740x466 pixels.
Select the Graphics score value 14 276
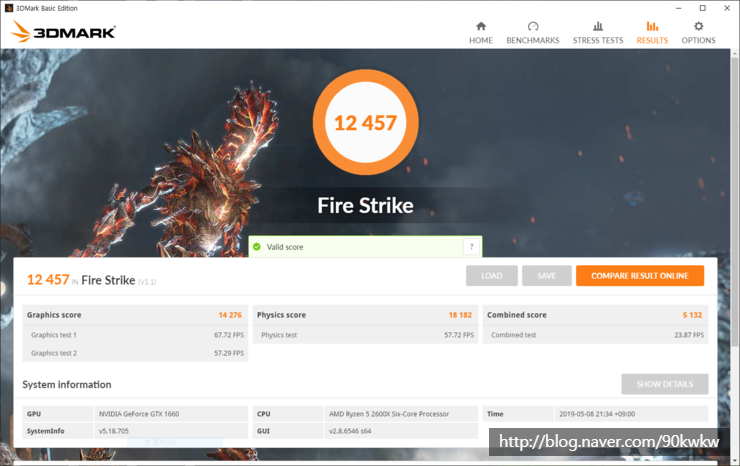pyautogui.click(x=230, y=315)
